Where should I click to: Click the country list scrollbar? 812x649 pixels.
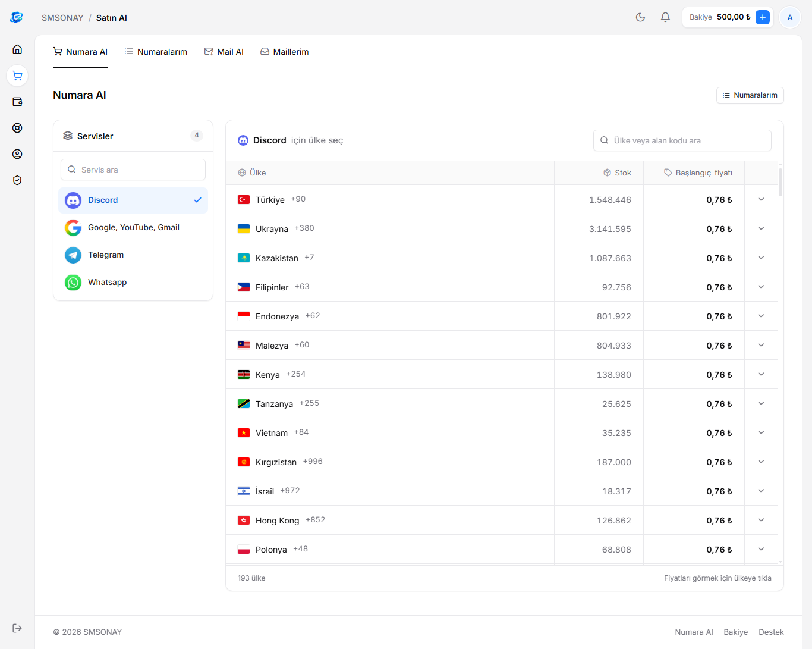coord(780,182)
